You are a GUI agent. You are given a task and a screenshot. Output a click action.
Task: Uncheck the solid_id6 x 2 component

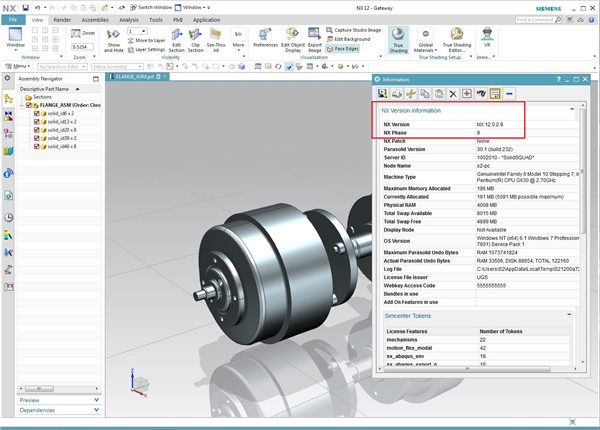tap(37, 114)
